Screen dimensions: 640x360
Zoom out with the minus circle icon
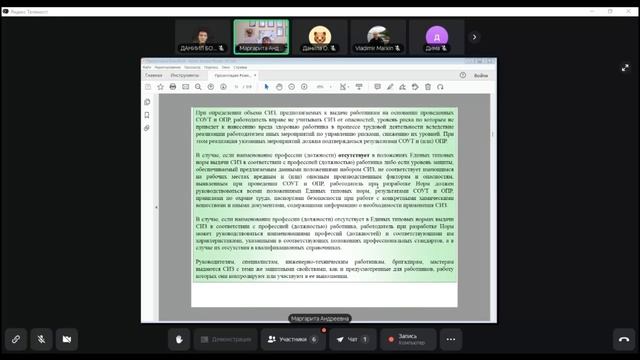pyautogui.click(x=291, y=87)
